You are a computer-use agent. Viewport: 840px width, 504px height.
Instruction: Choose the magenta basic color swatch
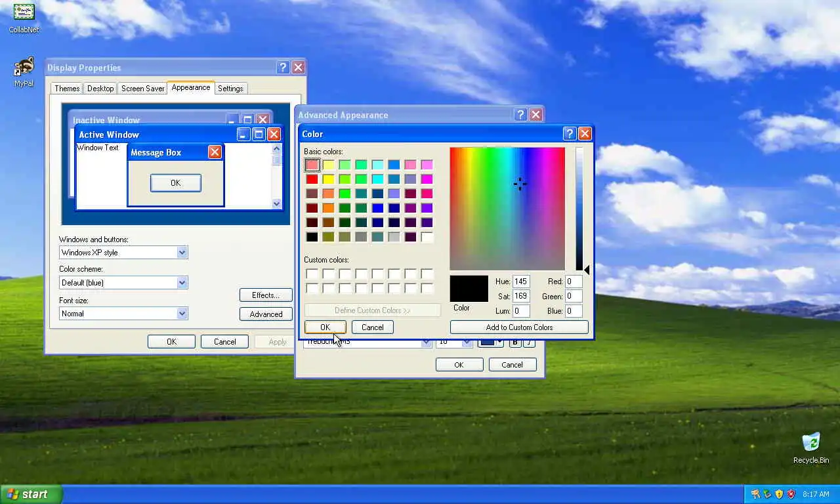click(427, 179)
